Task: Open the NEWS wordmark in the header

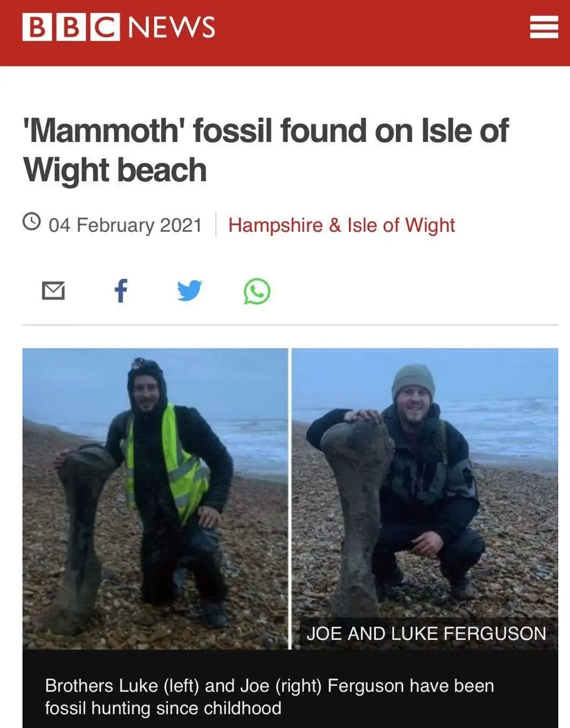Action: 172,27
